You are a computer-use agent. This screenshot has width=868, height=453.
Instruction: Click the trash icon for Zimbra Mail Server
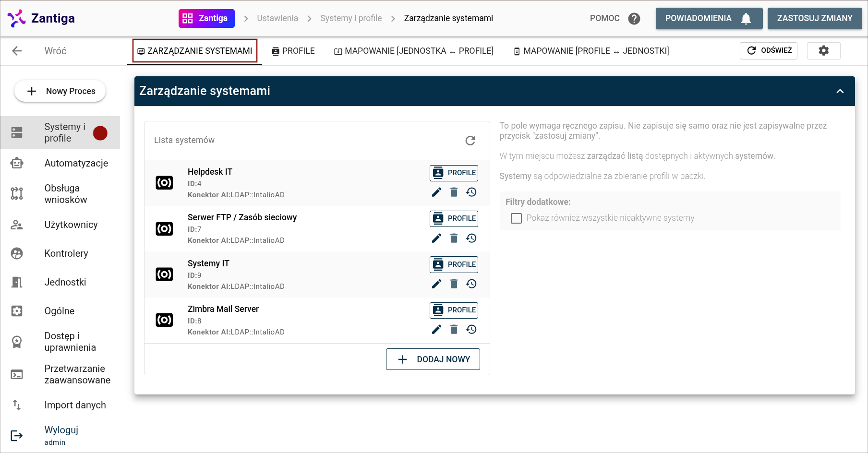[454, 329]
